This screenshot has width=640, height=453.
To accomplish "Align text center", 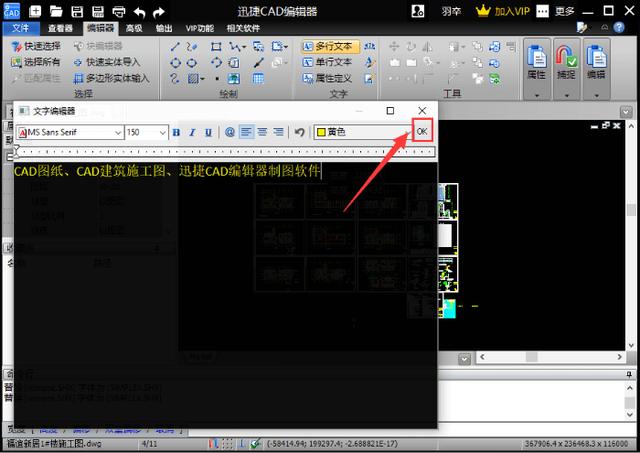I will pos(262,132).
